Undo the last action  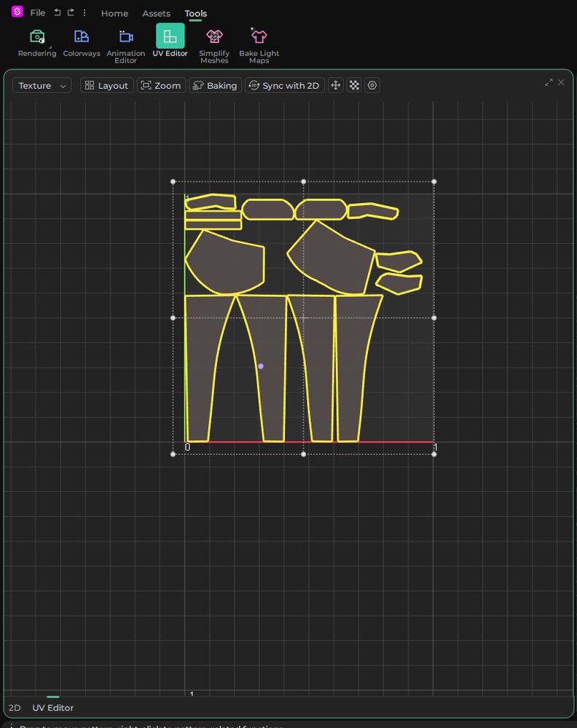pos(57,12)
